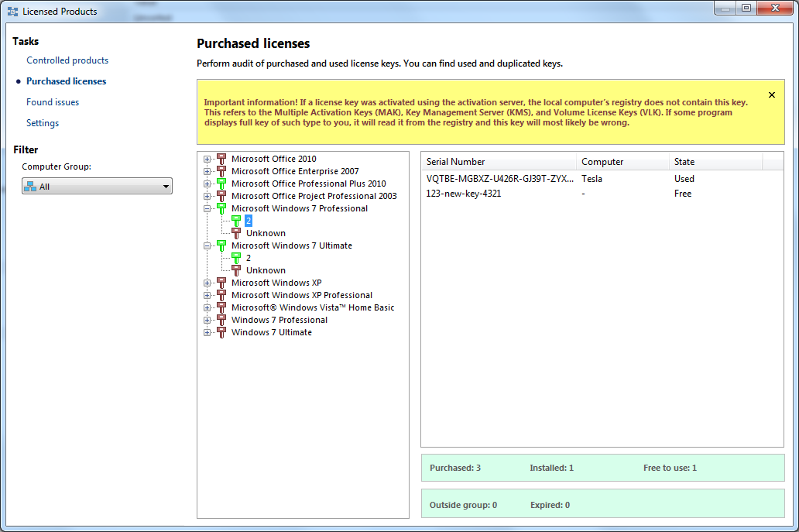Open Settings task link
Screen dimensions: 799x532
(43, 123)
